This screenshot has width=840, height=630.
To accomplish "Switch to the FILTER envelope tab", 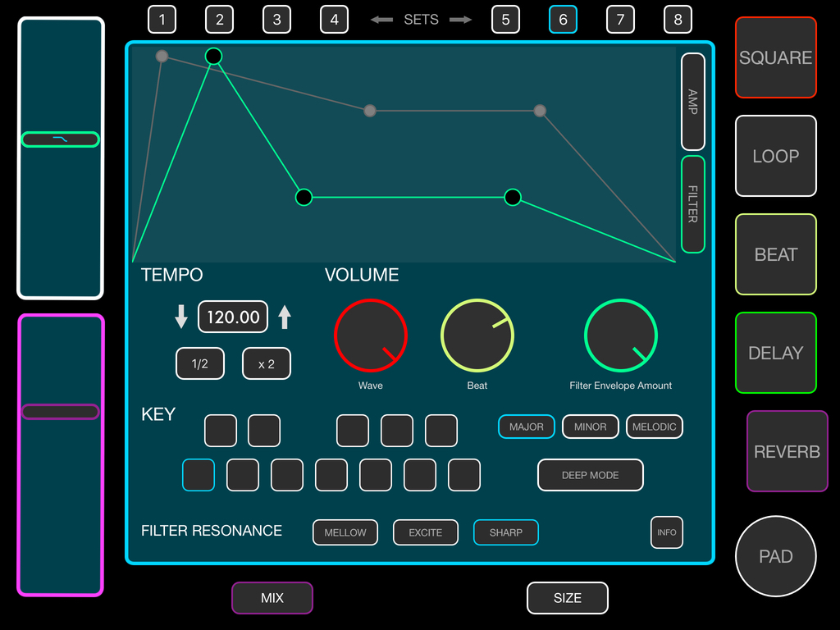I will coord(692,204).
